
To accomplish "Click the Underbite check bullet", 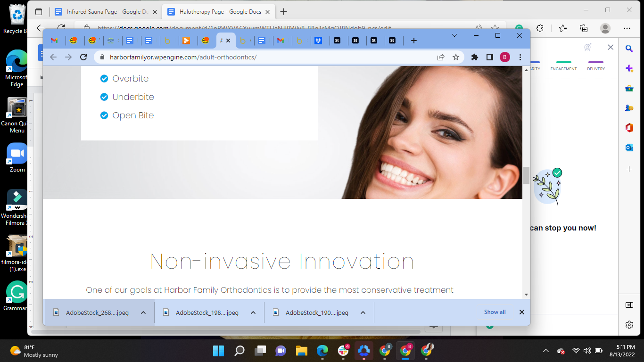I will click(104, 97).
